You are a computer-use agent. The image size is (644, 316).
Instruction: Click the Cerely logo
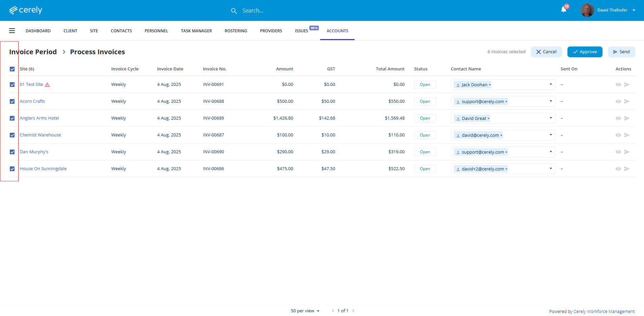click(26, 10)
